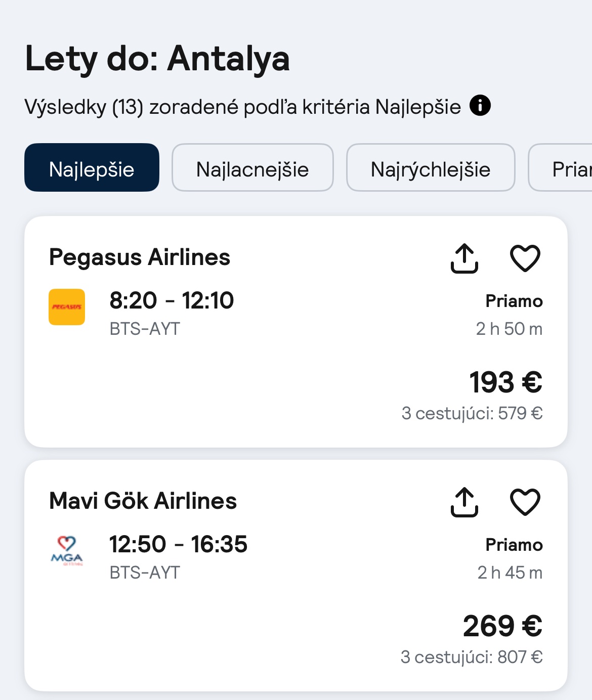This screenshot has height=700, width=592.
Task: Open the 8:20 - 12:10 flight details
Action: click(x=172, y=300)
